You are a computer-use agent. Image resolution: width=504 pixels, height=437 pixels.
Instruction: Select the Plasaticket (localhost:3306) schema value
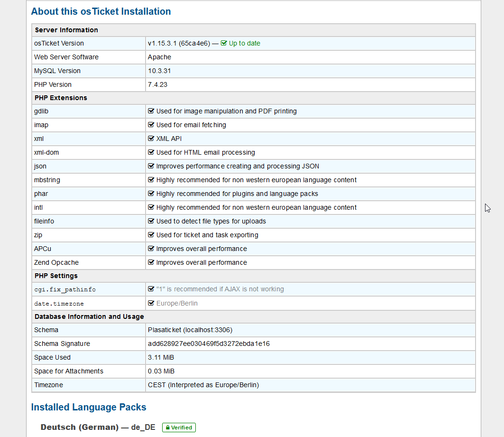[190, 330]
